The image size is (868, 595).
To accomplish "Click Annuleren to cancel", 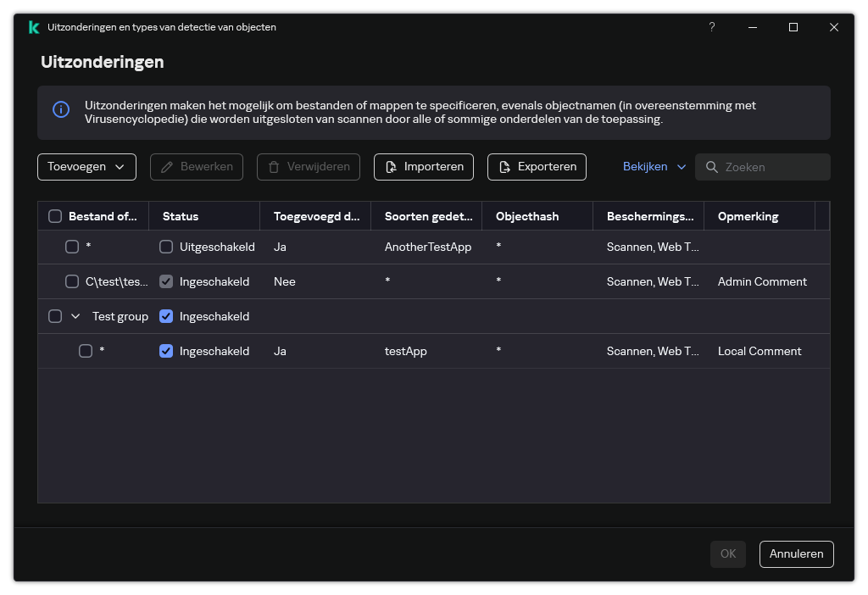I will pos(796,553).
